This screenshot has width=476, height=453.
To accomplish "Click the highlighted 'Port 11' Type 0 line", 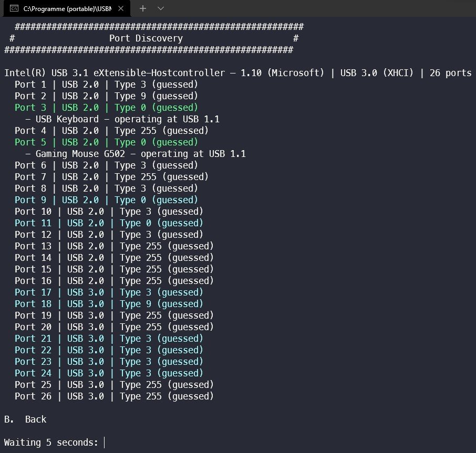I will 108,223.
